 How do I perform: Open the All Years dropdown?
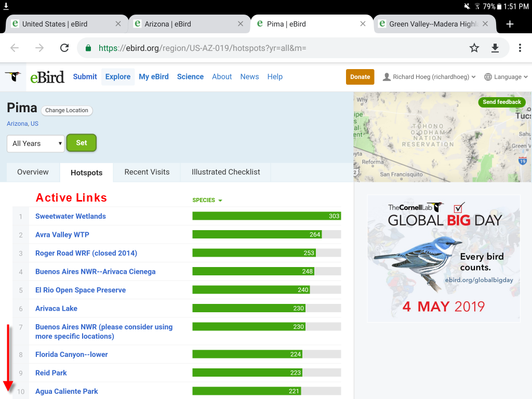(36, 143)
